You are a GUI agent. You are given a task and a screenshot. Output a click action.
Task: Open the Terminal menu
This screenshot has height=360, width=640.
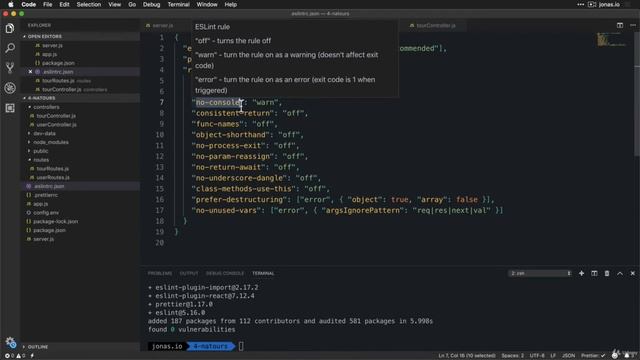point(178,4)
